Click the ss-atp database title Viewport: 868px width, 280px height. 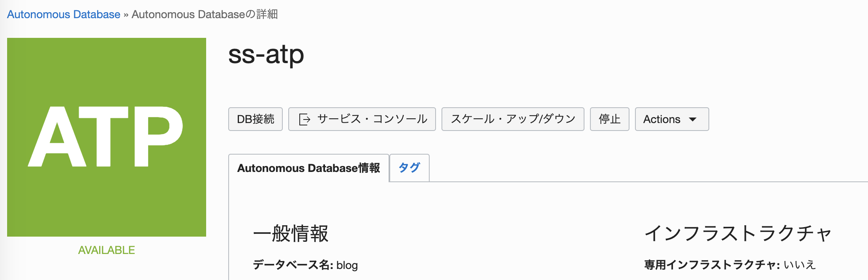(266, 55)
